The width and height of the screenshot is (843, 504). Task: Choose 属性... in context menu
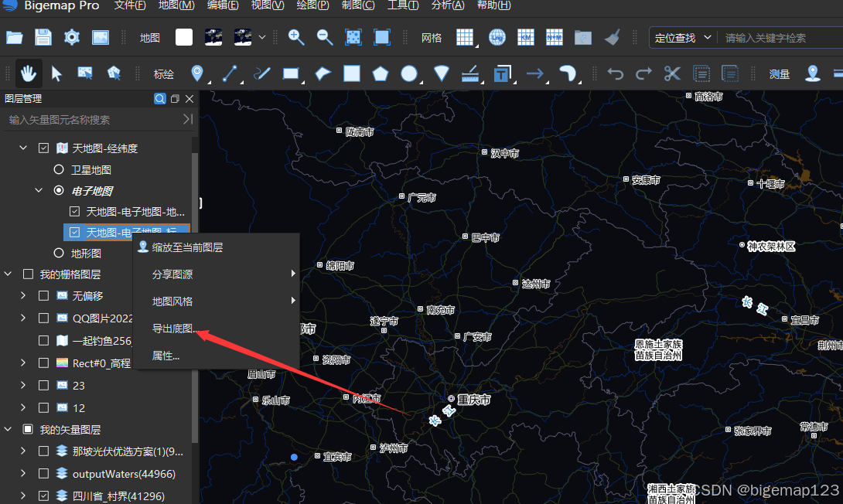pos(216,356)
